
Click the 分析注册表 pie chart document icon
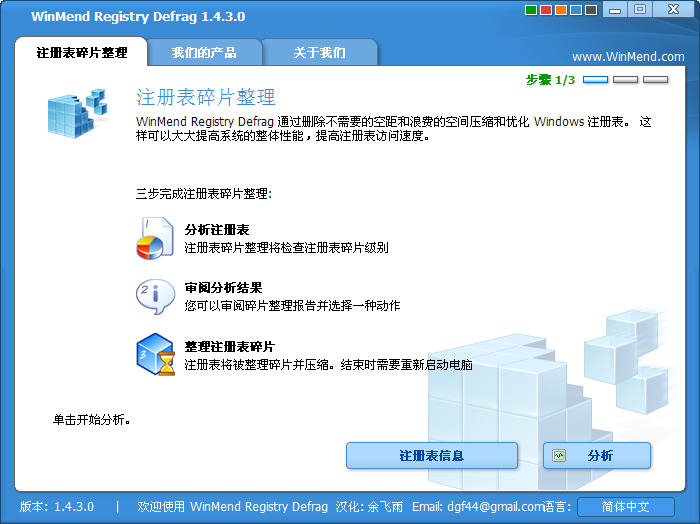tap(155, 238)
